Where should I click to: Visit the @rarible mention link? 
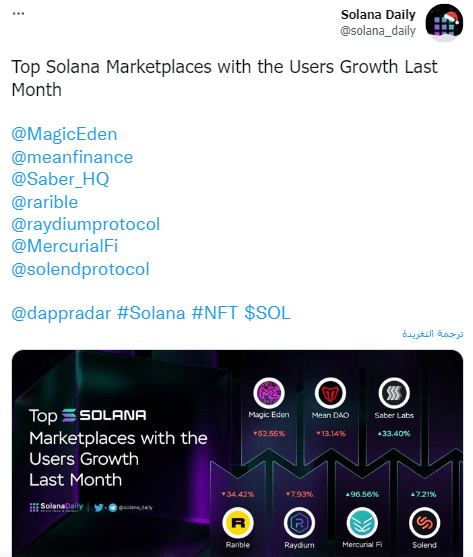click(45, 202)
